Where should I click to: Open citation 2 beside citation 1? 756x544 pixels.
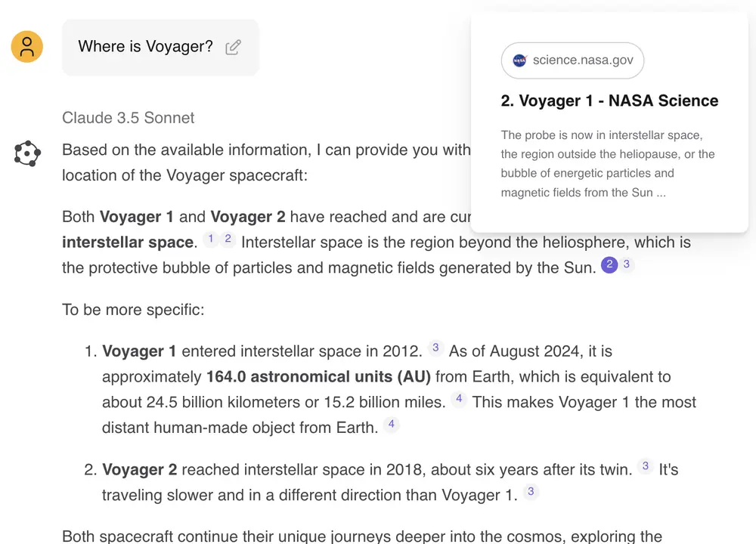pos(227,240)
